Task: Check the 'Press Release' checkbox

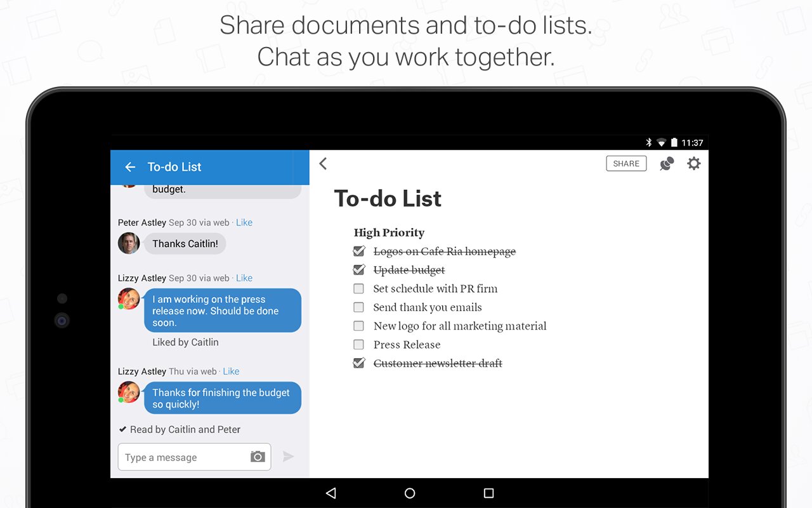Action: (359, 345)
